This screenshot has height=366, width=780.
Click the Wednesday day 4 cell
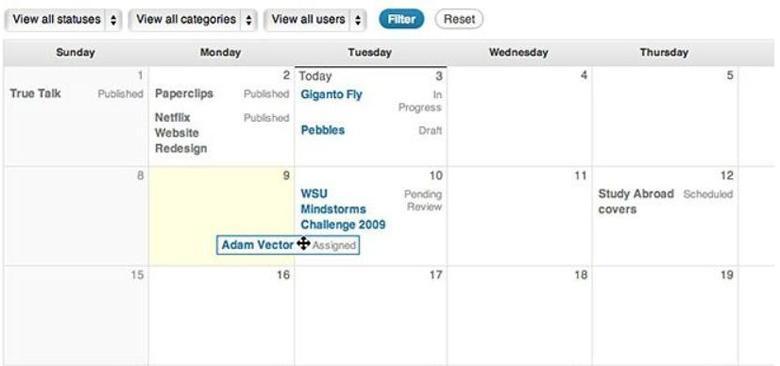click(x=519, y=116)
